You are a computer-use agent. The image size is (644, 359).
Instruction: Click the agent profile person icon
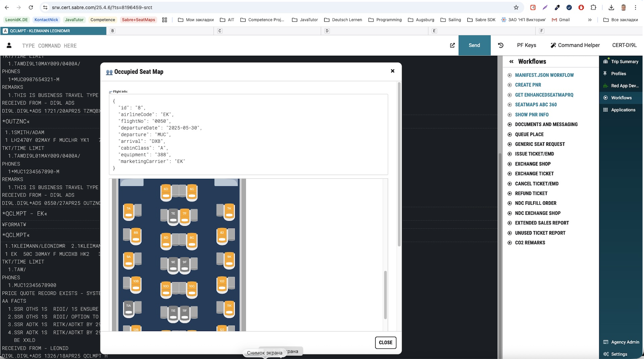[x=9, y=45]
